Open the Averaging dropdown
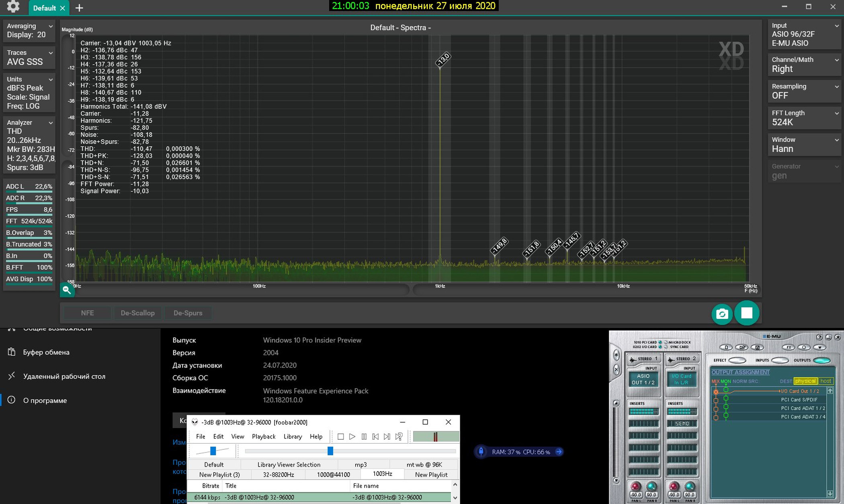 (x=29, y=31)
